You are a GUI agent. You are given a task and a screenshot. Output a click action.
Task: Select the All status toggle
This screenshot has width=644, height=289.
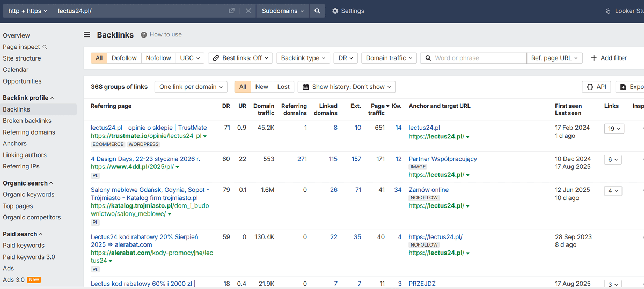coord(243,87)
